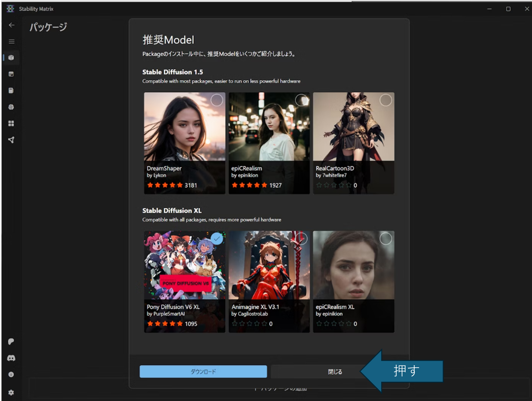
Task: Open the Discord icon in sidebar
Action: pyautogui.click(x=11, y=358)
